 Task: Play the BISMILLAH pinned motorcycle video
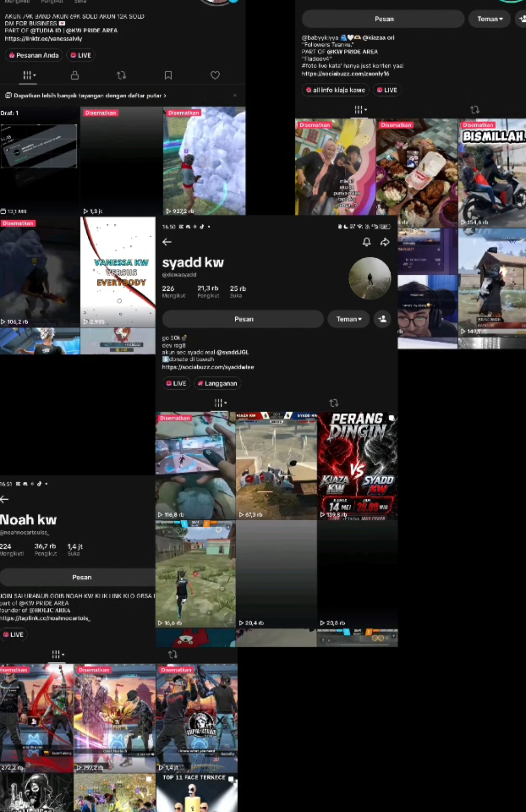pyautogui.click(x=492, y=173)
